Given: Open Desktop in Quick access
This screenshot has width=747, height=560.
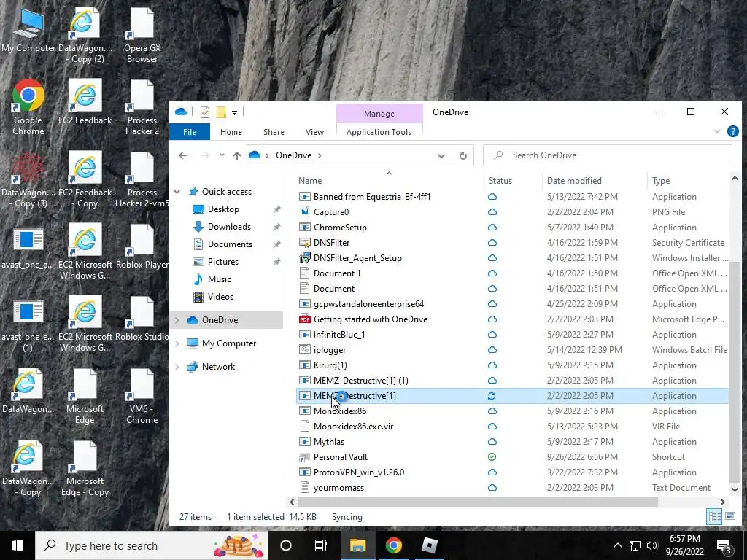Looking at the screenshot, I should [x=223, y=209].
